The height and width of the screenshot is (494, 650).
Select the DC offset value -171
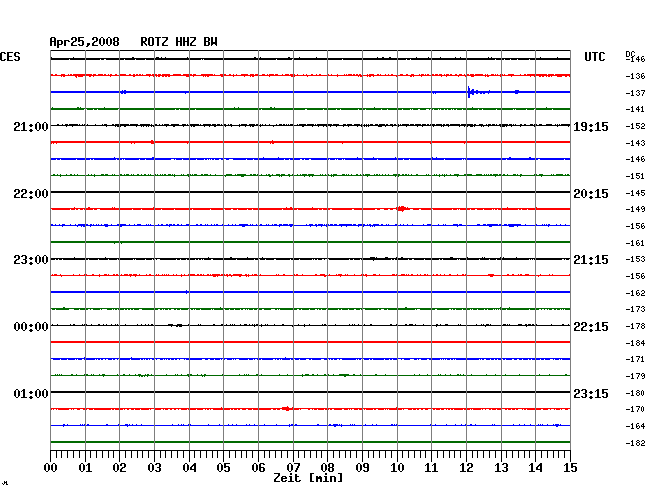635,359
